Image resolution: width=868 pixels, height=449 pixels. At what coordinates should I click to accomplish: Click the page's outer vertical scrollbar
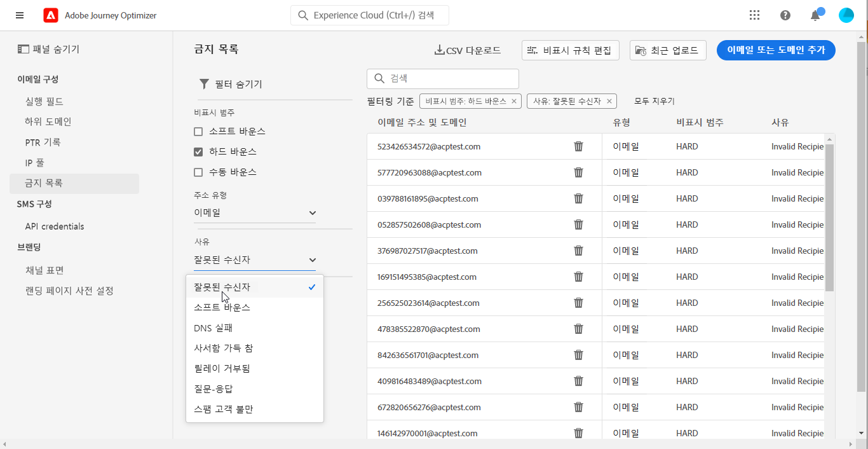coord(862,216)
